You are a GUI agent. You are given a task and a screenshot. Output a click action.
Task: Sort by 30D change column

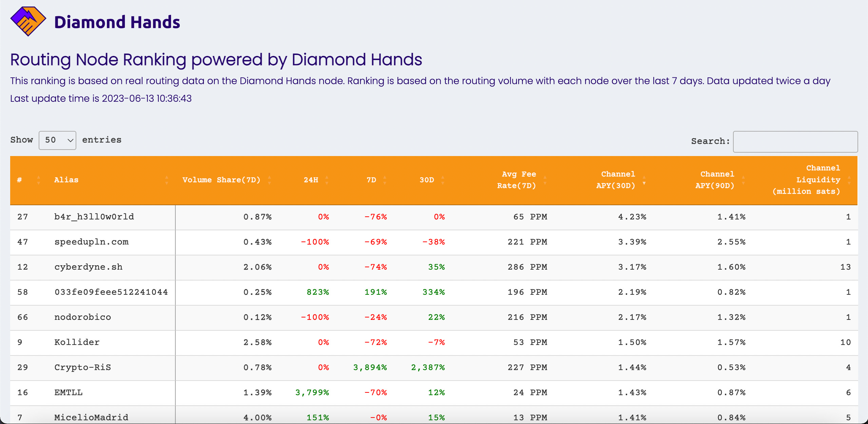click(423, 180)
